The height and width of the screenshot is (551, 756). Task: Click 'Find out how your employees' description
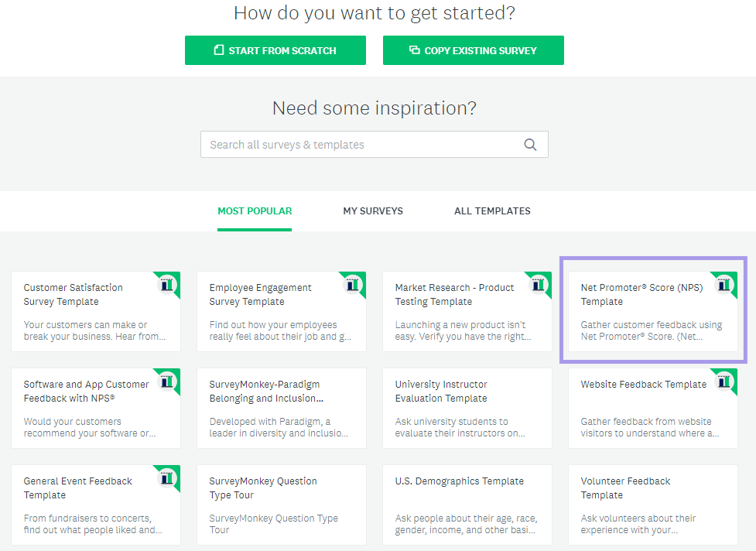(x=280, y=330)
